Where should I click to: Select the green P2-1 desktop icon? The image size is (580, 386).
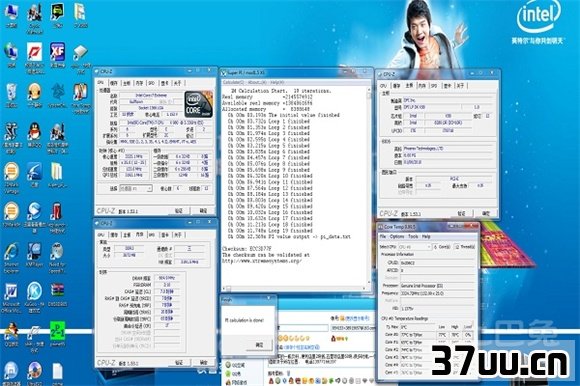click(57, 331)
